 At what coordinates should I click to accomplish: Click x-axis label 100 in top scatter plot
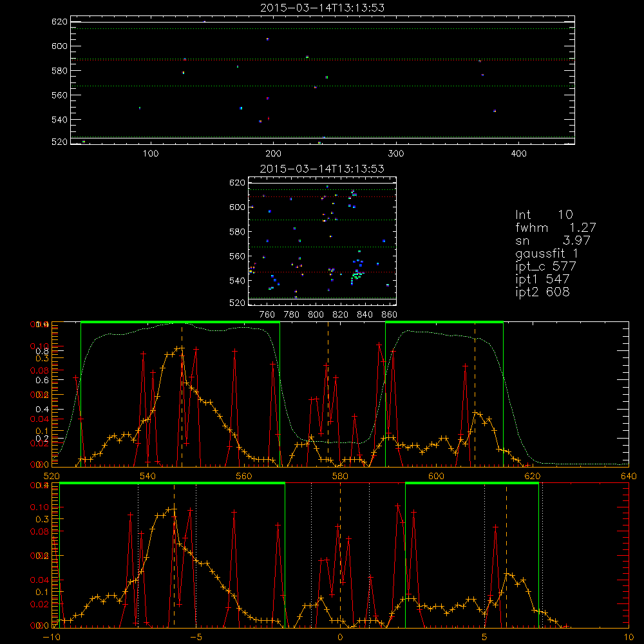pos(151,154)
